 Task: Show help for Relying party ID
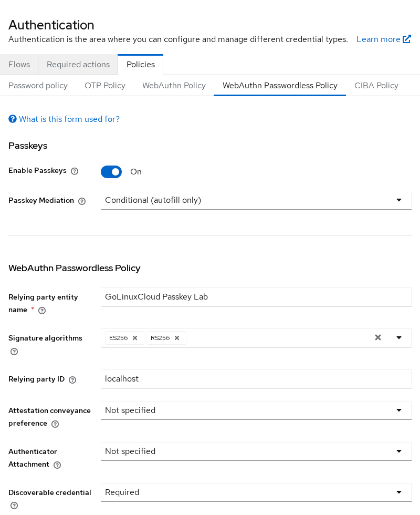pos(72,379)
